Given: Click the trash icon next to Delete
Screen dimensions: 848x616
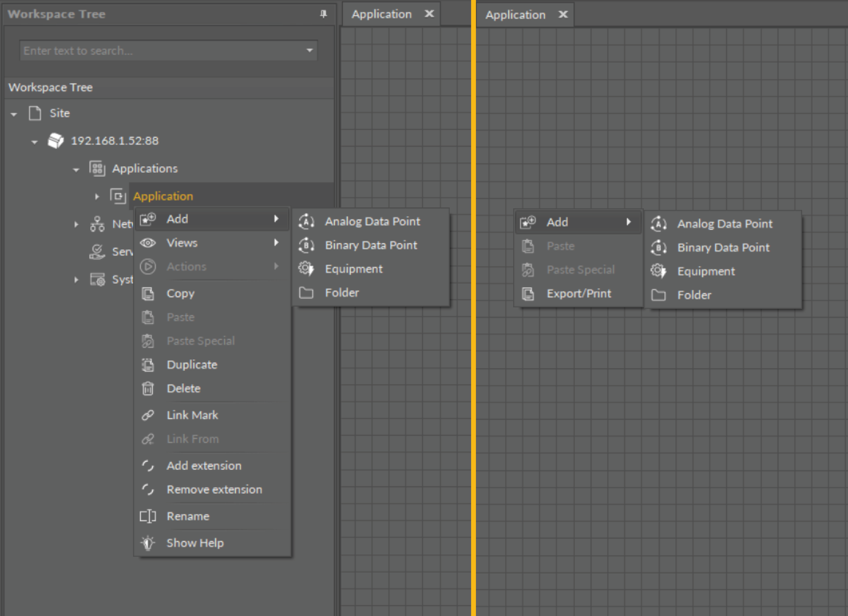Looking at the screenshot, I should (148, 389).
